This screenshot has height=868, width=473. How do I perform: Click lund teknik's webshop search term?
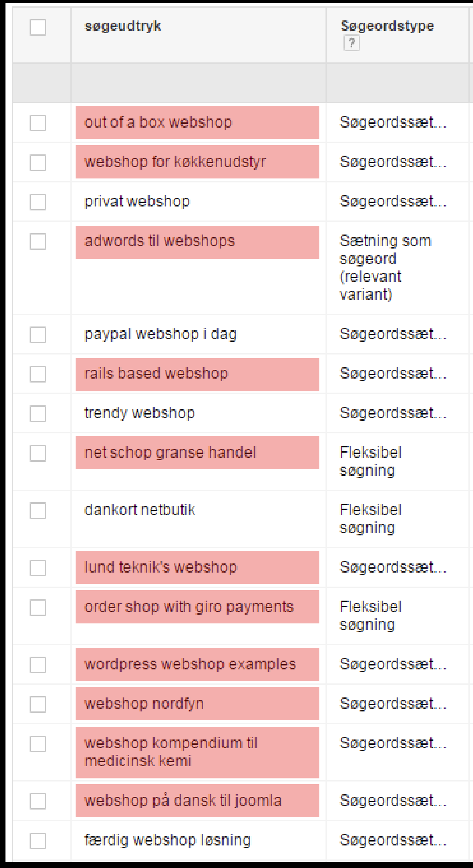(x=161, y=567)
